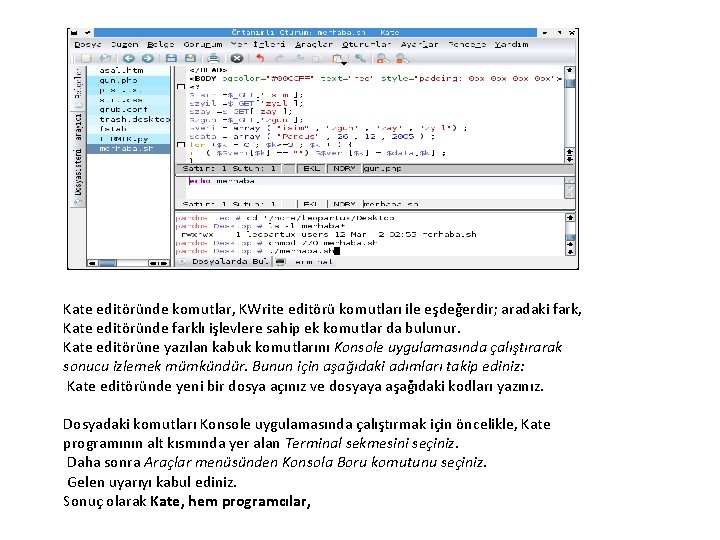Image resolution: width=720 pixels, height=540 pixels.
Task: Open the Görünüm menu
Action: [203, 45]
